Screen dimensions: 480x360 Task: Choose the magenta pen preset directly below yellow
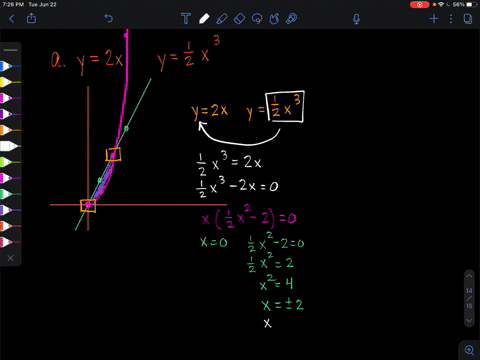click(x=10, y=98)
